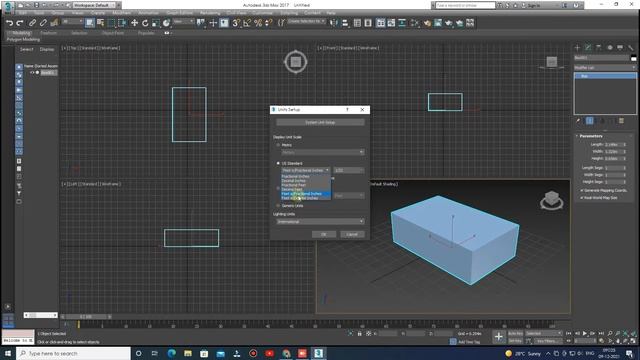This screenshot has width=640, height=360.
Task: Click the ViewCube in perspective viewport
Action: [x=551, y=200]
